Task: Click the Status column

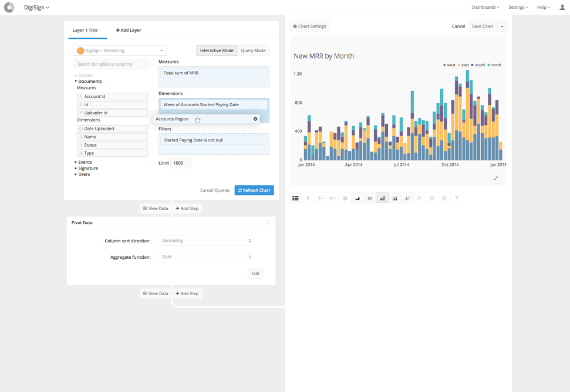Action: [x=112, y=145]
